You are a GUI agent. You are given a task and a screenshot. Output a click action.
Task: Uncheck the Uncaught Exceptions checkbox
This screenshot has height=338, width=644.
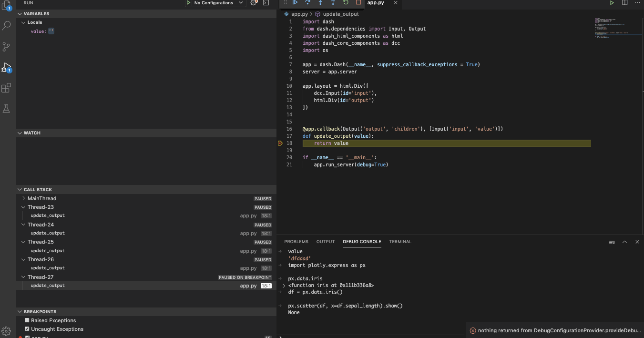(x=27, y=329)
